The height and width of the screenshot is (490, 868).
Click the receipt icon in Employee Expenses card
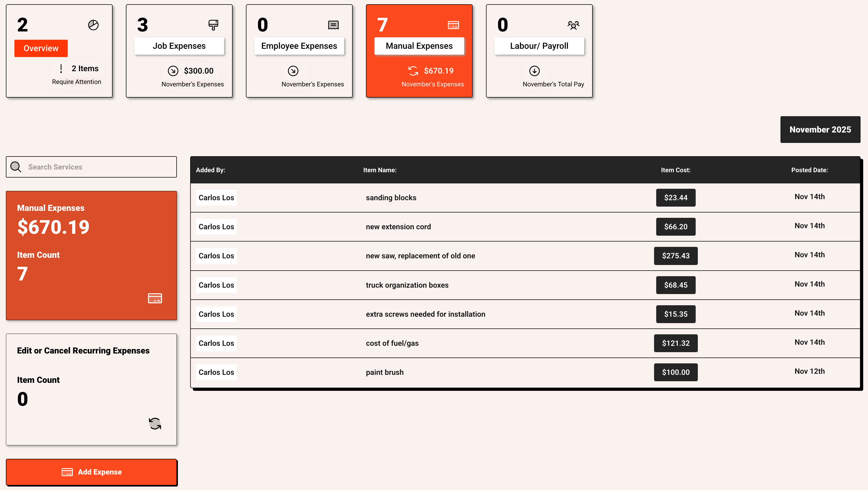(x=333, y=25)
